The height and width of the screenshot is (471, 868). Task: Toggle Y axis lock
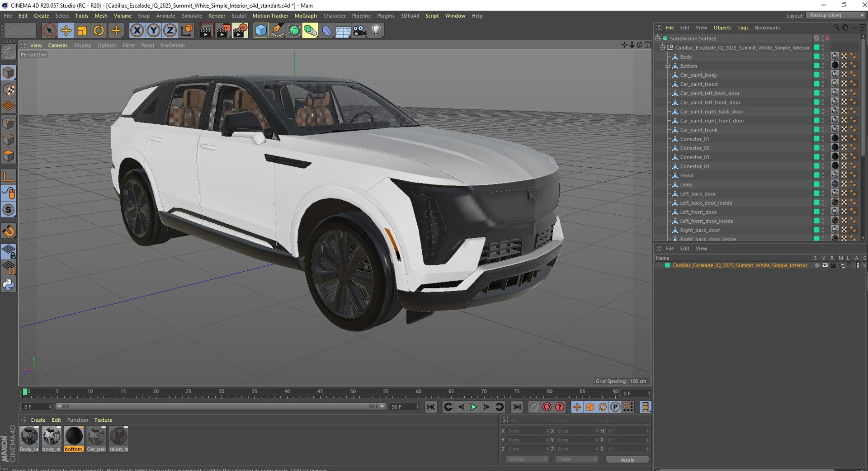point(153,31)
